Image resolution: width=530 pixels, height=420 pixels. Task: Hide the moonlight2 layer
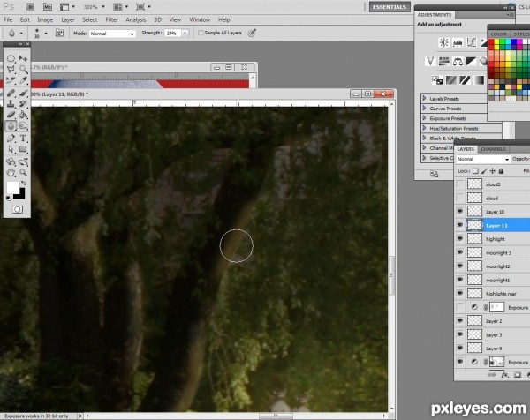click(x=460, y=266)
